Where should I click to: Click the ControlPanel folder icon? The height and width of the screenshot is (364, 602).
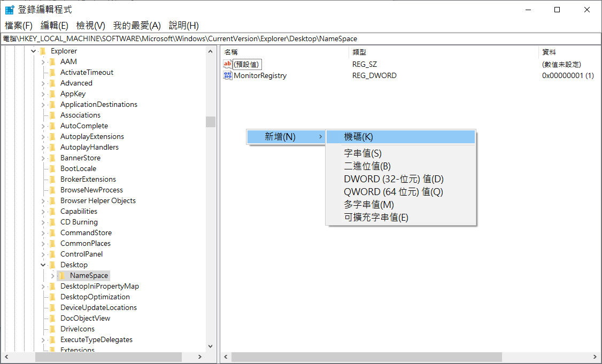[53, 254]
